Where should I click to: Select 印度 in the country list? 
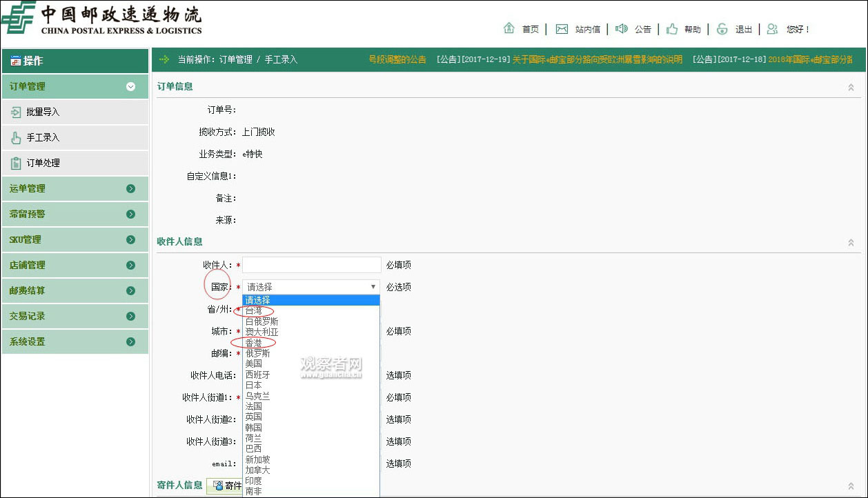[x=311, y=481]
